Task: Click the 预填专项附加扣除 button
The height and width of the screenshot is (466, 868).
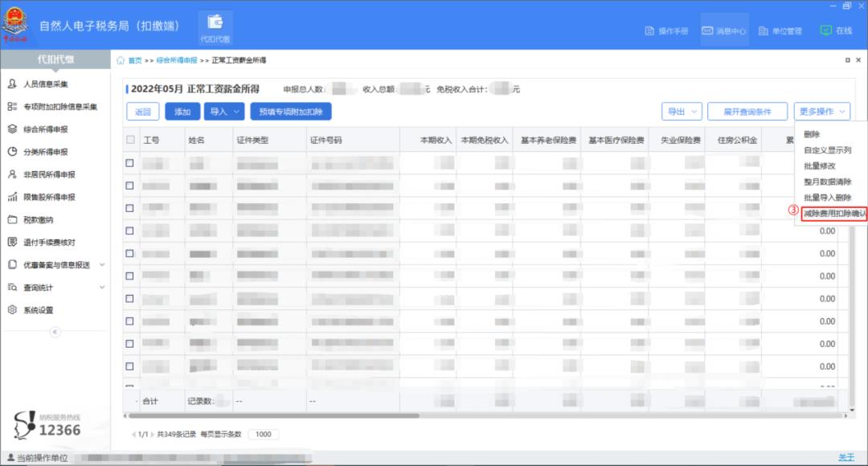Action: tap(291, 112)
